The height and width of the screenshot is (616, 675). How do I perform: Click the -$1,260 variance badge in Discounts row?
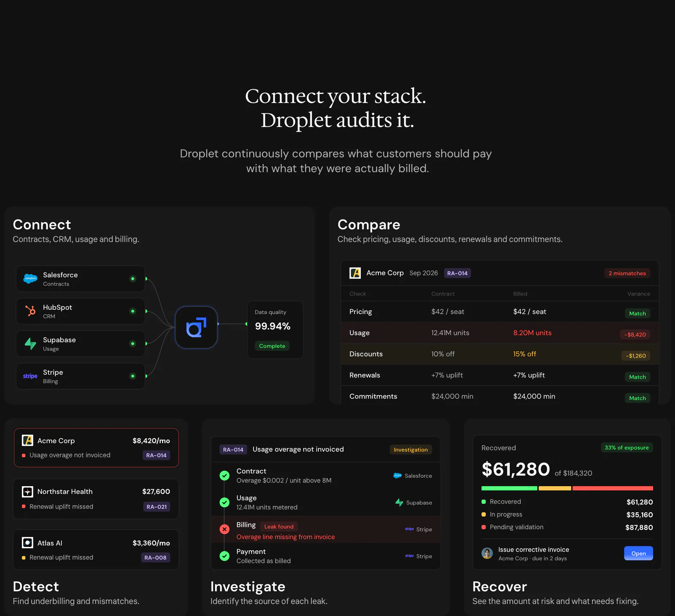click(636, 355)
